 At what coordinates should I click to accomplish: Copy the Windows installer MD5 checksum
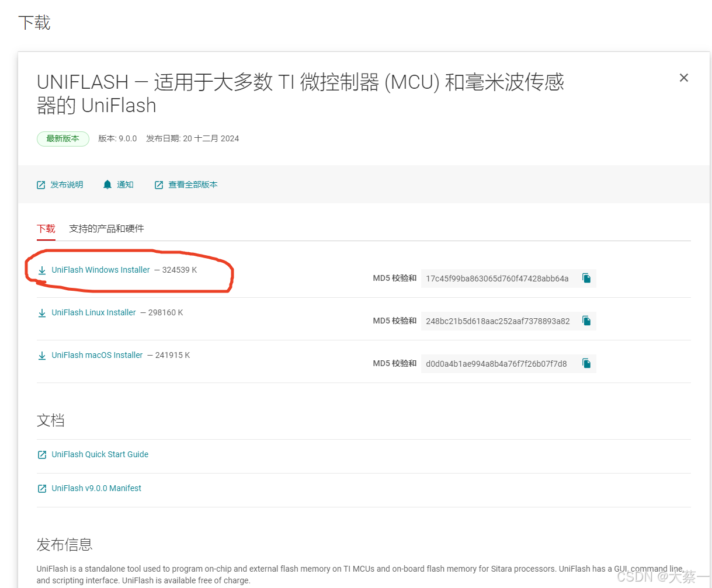[x=586, y=279]
